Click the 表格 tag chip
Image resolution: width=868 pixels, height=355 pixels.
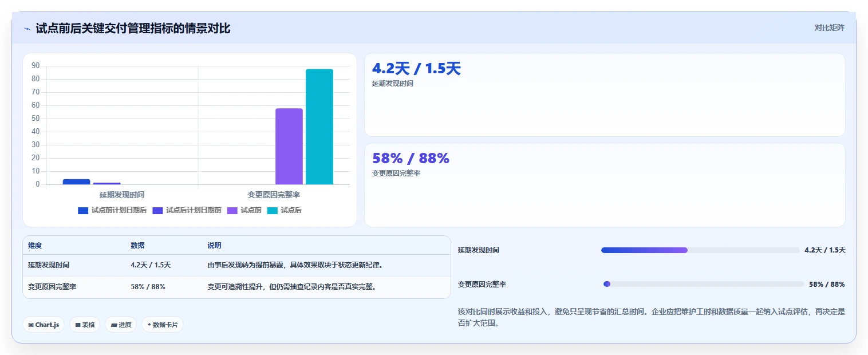tap(85, 325)
